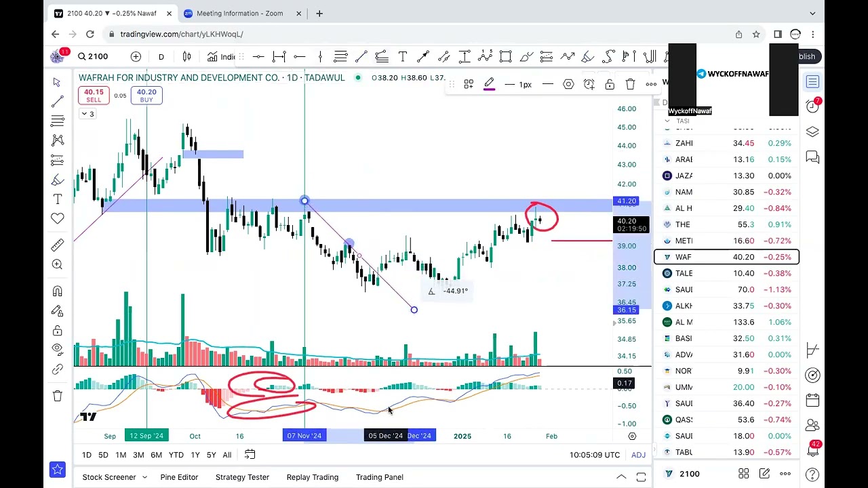Activate the zoom in tool
Screen dimensions: 868x488
click(57, 264)
